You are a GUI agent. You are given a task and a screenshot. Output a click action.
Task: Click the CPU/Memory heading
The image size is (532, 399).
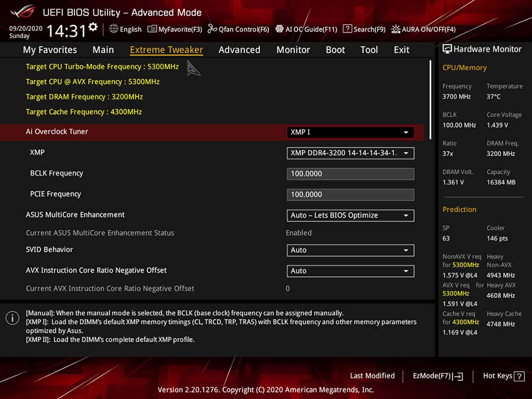[x=464, y=67]
